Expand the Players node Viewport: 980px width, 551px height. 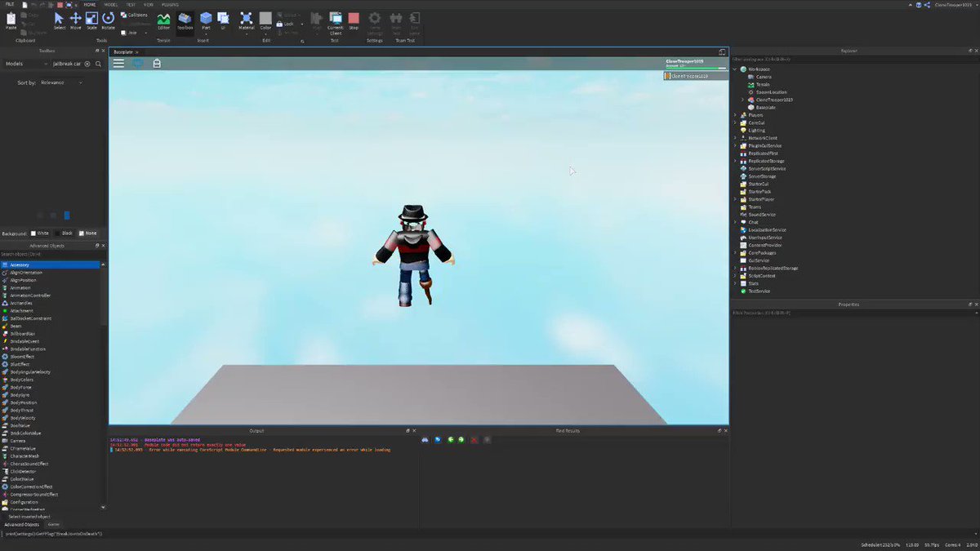click(x=734, y=115)
